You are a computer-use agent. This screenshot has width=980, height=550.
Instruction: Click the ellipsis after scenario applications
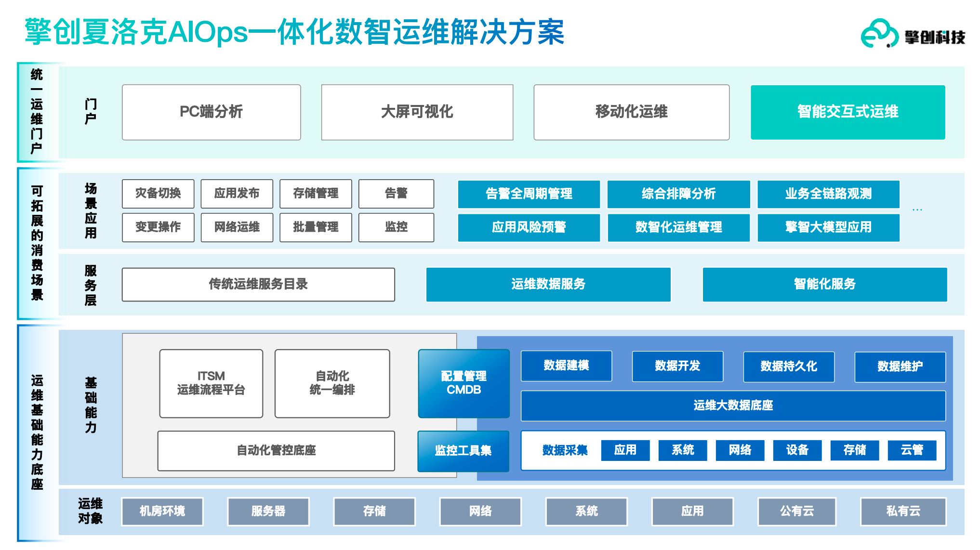tap(917, 210)
